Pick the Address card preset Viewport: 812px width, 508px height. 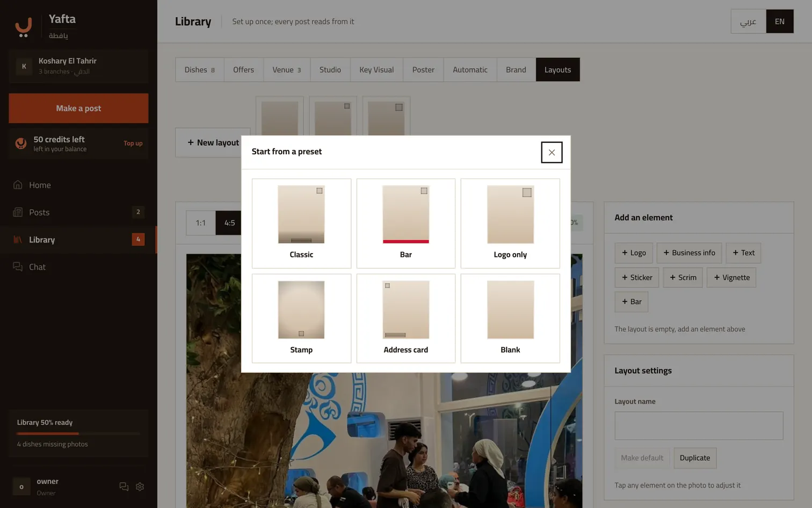tap(406, 318)
